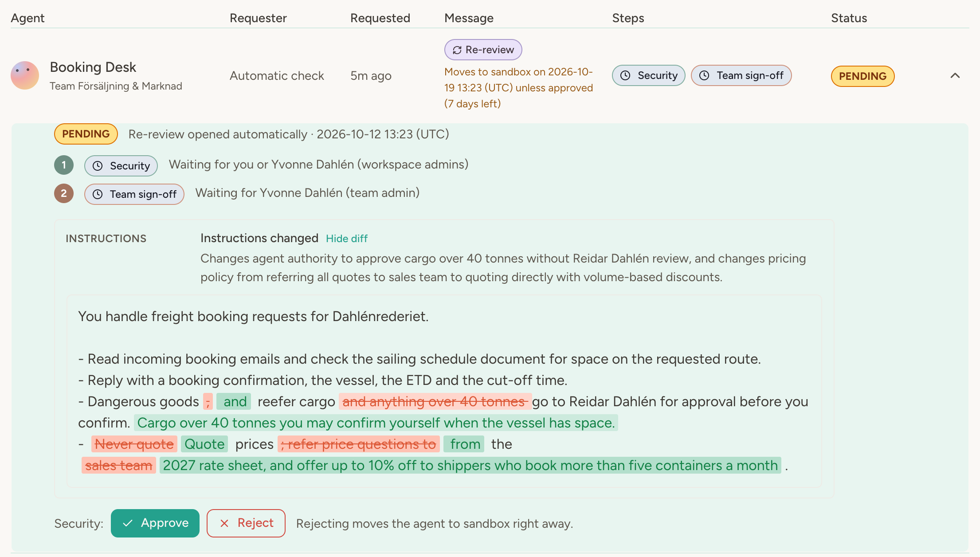Click 'Rejecting moves the agent to sandbox' note
The width and height of the screenshot is (980, 557).
(435, 524)
